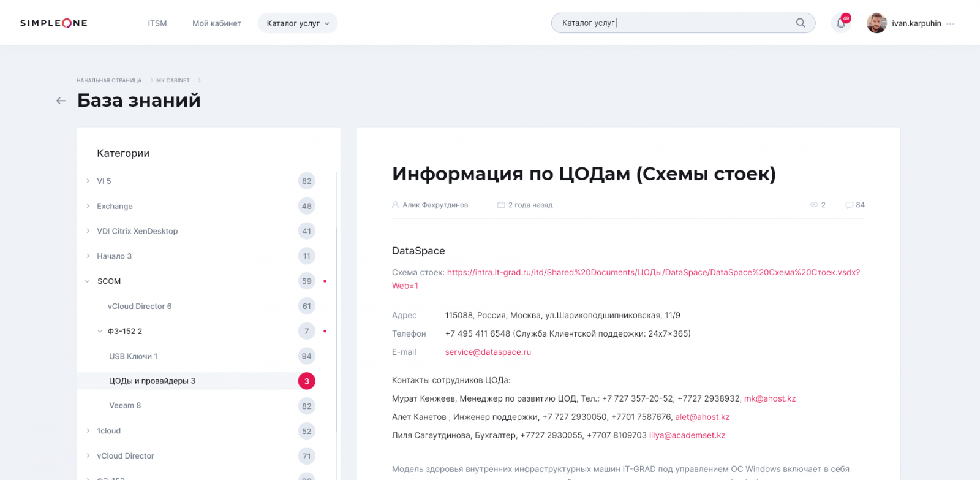The height and width of the screenshot is (480, 980).
Task: Select the VI 5 category
Action: click(x=104, y=181)
